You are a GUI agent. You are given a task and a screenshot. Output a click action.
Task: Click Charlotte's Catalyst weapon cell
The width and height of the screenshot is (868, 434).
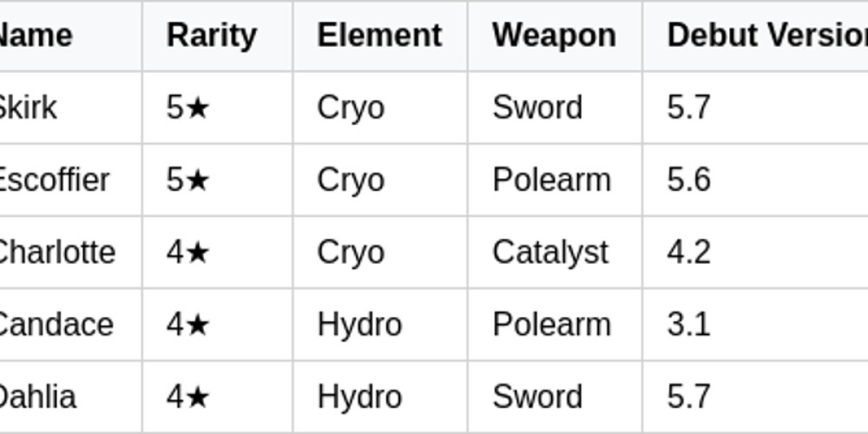[550, 252]
